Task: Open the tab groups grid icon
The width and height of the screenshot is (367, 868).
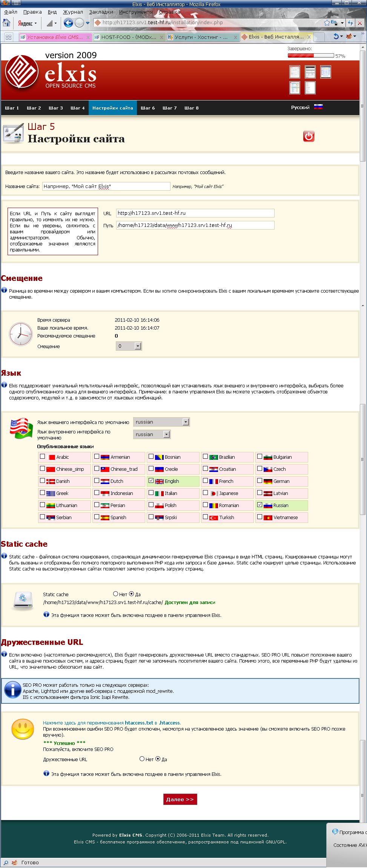Action: click(8, 37)
